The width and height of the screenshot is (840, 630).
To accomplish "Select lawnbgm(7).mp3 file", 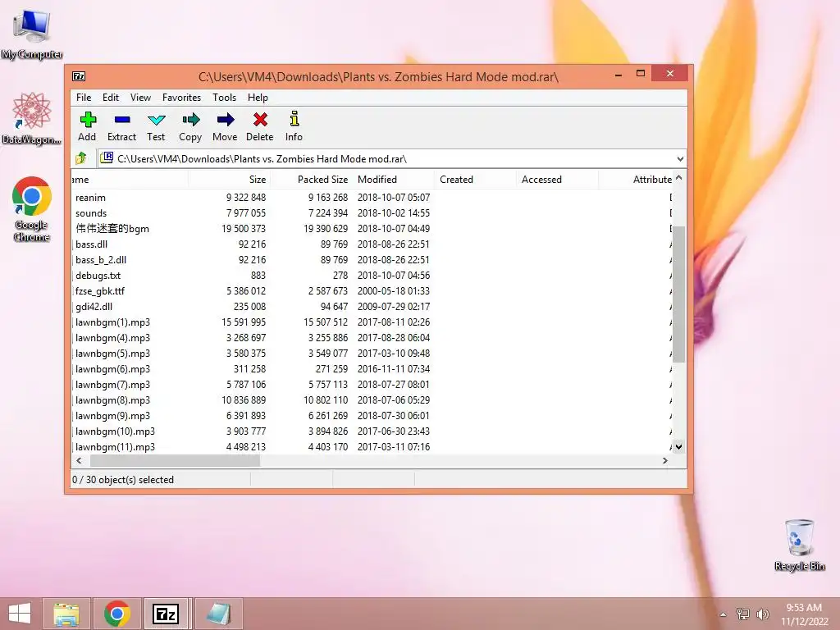I will 372,385.
